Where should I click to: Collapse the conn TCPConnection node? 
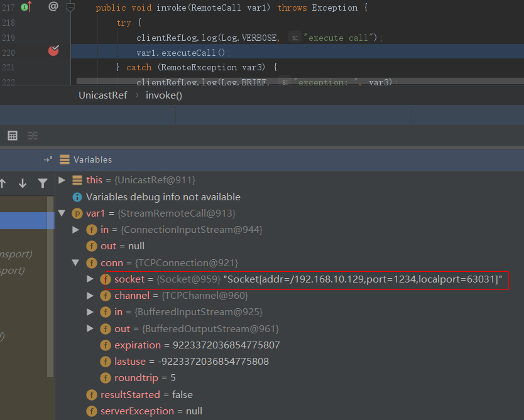point(77,263)
